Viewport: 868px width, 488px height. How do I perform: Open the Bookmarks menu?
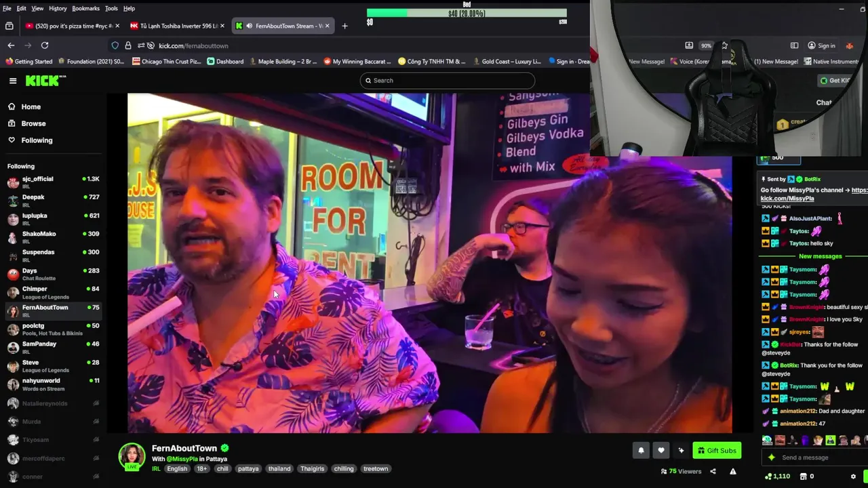pos(85,8)
